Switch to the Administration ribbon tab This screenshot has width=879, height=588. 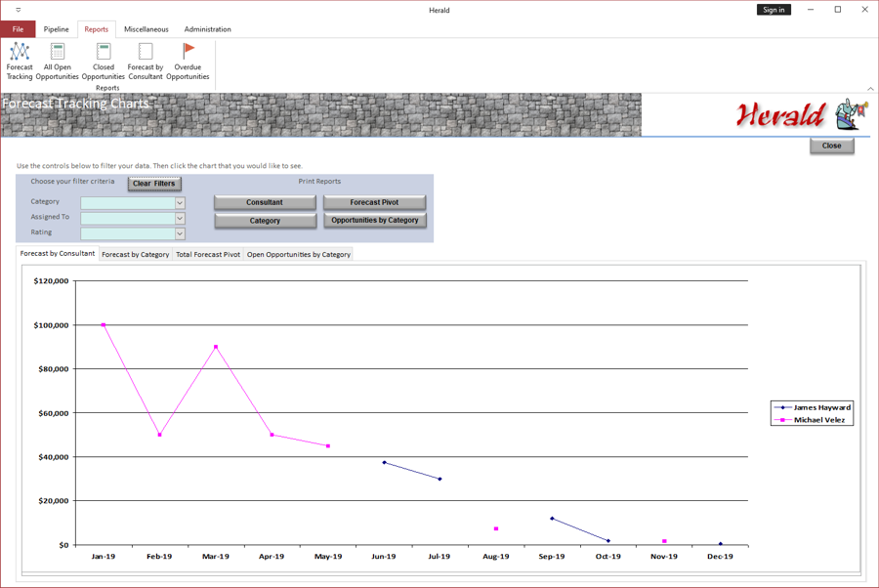point(207,29)
